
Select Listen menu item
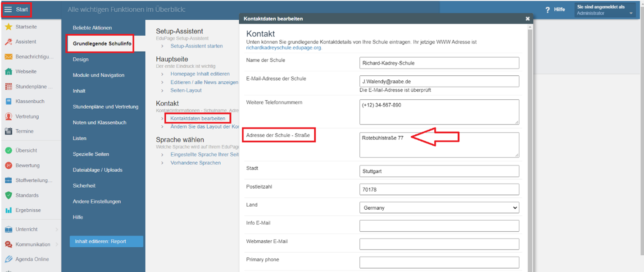point(79,138)
